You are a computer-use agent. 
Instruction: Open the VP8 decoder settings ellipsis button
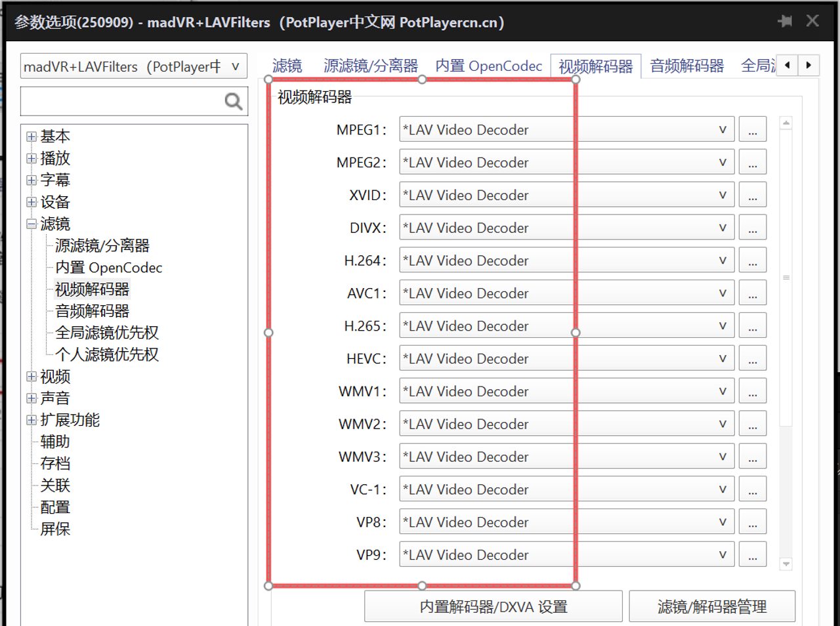click(753, 522)
